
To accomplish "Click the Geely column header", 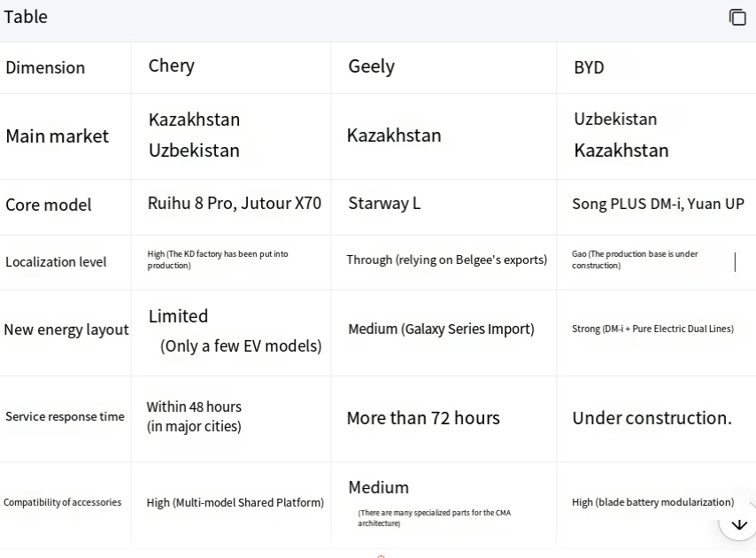I will pyautogui.click(x=371, y=66).
